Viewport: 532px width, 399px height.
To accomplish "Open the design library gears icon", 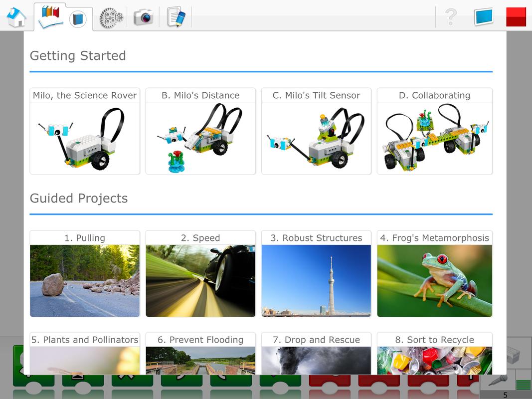I will tap(111, 17).
